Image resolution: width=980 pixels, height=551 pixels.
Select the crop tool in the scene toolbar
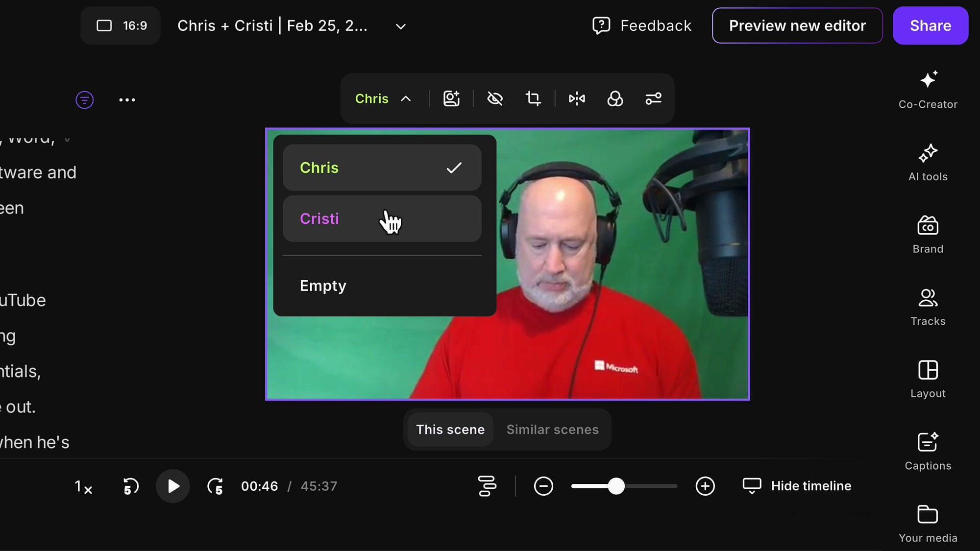[x=533, y=98]
